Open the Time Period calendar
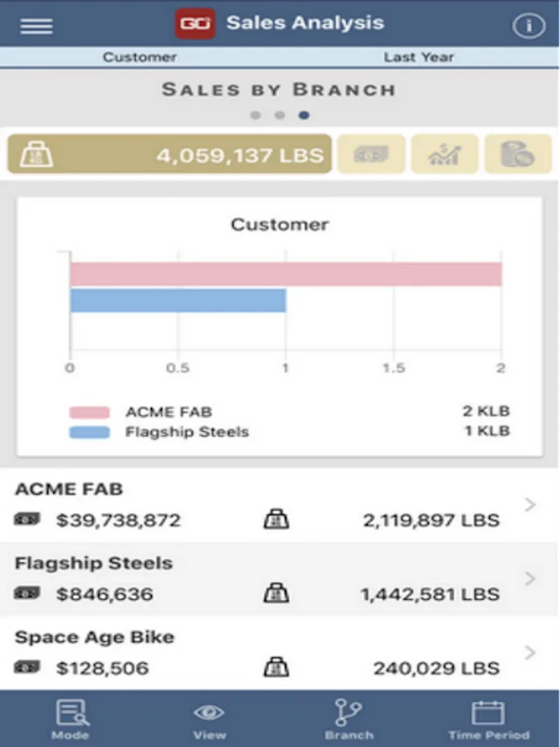Screen dimensions: 560x747 [488, 720]
